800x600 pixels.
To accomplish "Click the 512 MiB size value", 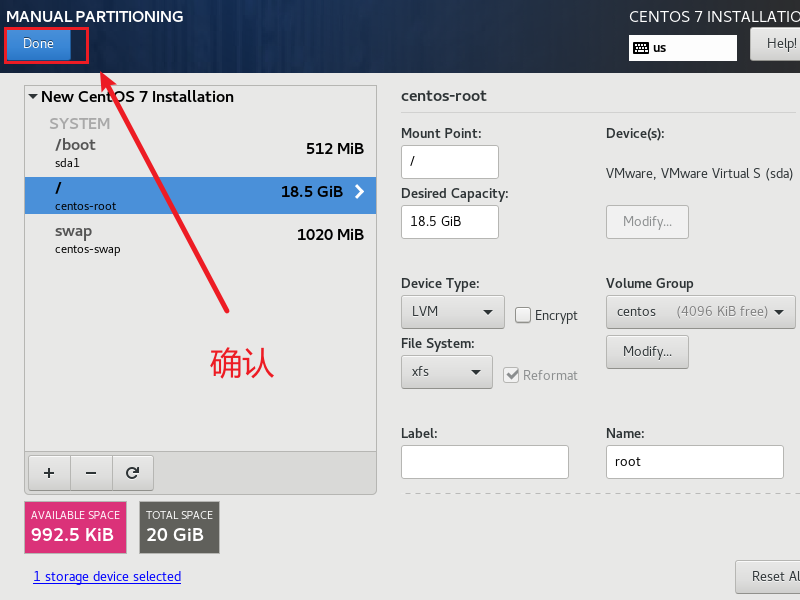I will [x=335, y=148].
